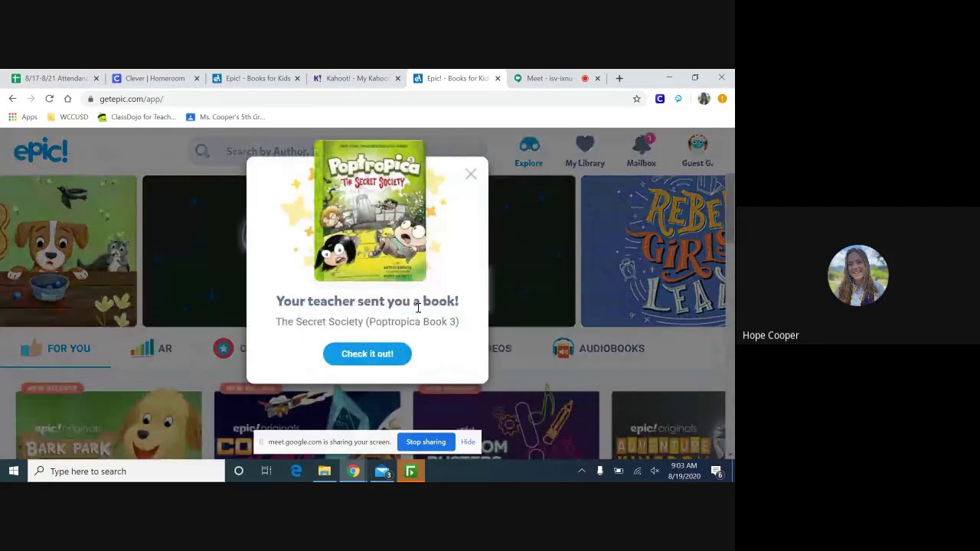Launch Microsoft Edge from the taskbar
Image resolution: width=980 pixels, height=551 pixels.
[x=296, y=471]
